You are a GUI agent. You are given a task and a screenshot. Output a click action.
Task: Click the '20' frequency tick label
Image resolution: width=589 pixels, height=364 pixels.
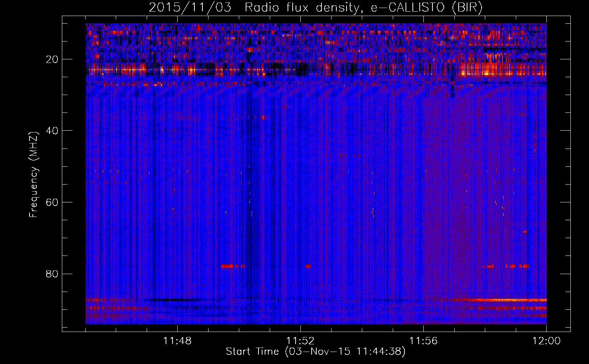[52, 59]
